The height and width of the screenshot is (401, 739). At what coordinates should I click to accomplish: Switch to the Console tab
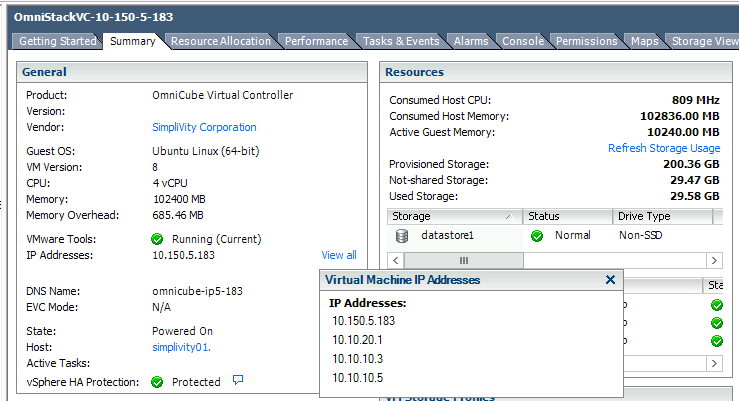pos(523,41)
